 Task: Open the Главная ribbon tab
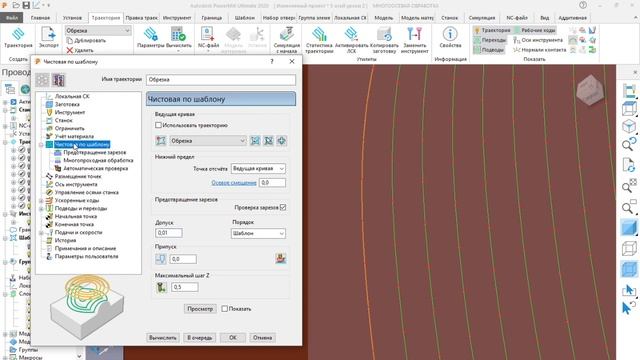40,18
